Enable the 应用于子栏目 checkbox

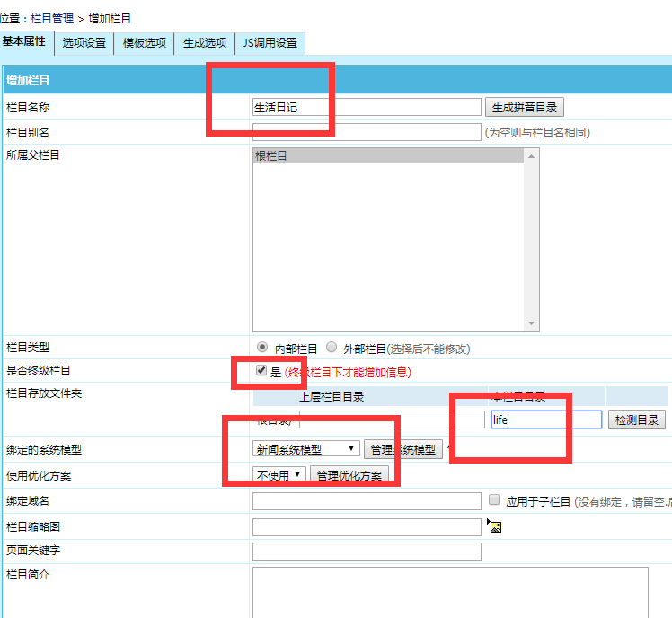tap(494, 499)
